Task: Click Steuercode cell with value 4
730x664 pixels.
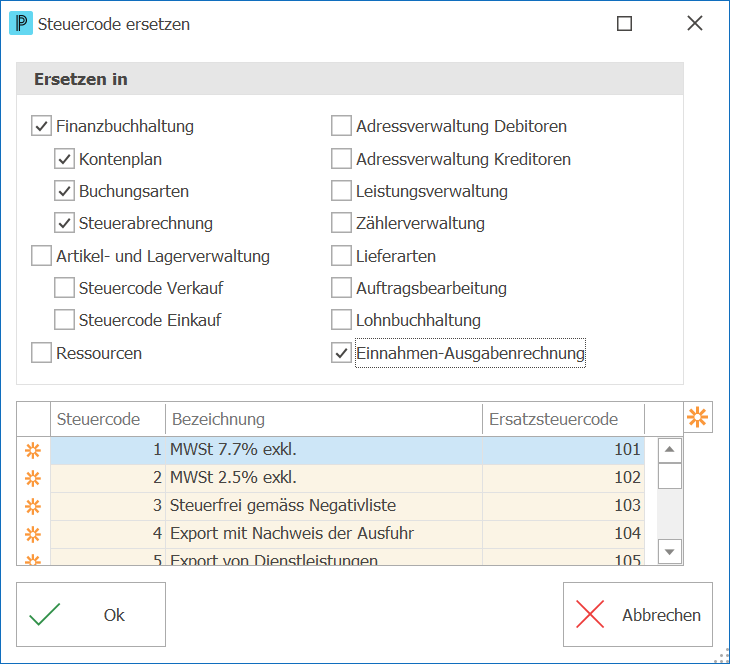Action: [108, 534]
